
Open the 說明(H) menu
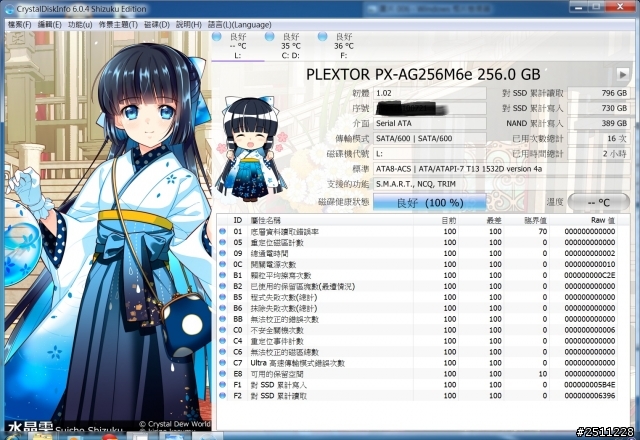point(189,24)
